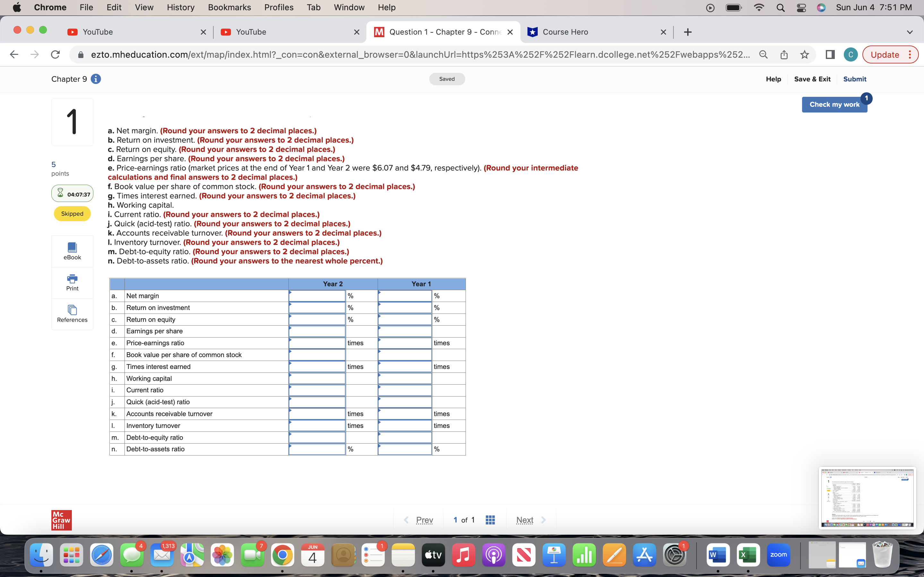Image resolution: width=924 pixels, height=577 pixels.
Task: Open the grid view icon beside page navigation
Action: [490, 519]
